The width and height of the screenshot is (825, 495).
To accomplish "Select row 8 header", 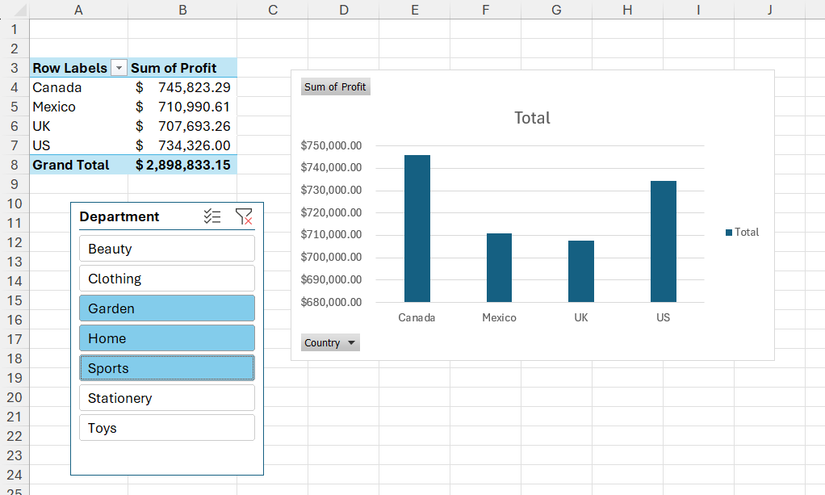I will coord(14,165).
